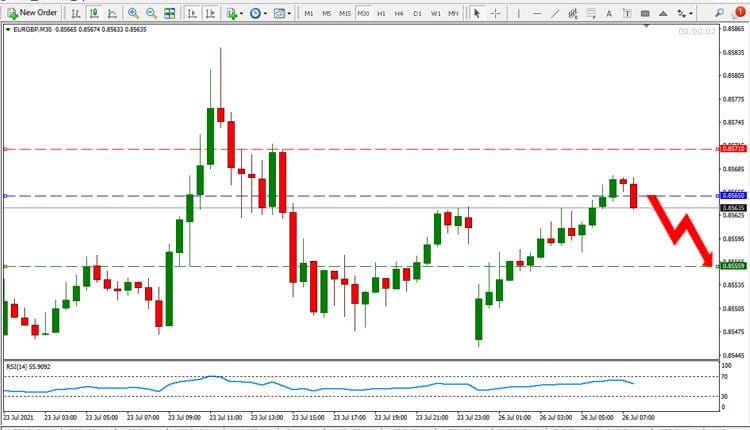This screenshot has height=430, width=750.
Task: Pick the trendline drawing tool
Action: 555,13
